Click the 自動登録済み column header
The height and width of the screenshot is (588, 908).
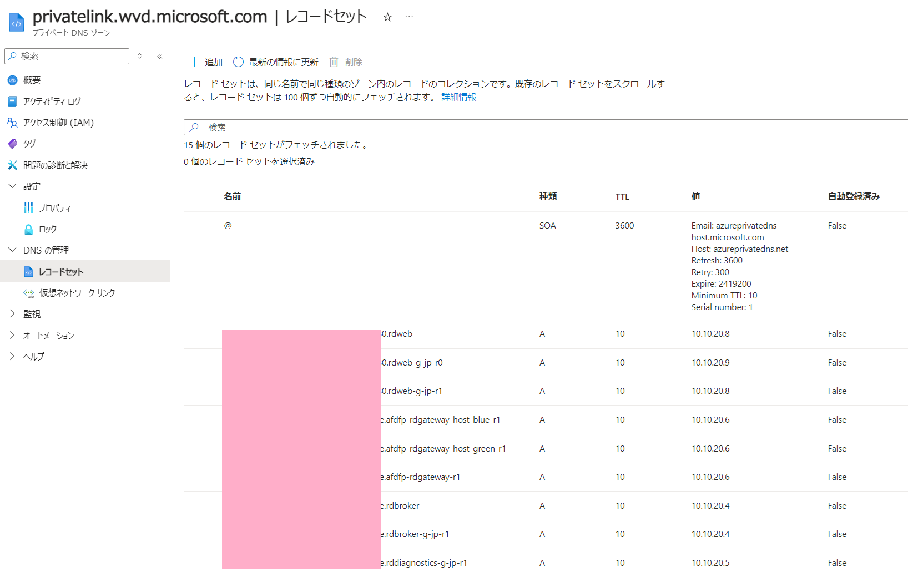pyautogui.click(x=854, y=196)
